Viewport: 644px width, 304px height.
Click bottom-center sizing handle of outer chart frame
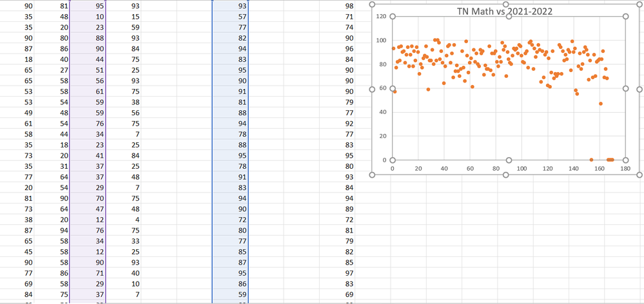point(505,175)
